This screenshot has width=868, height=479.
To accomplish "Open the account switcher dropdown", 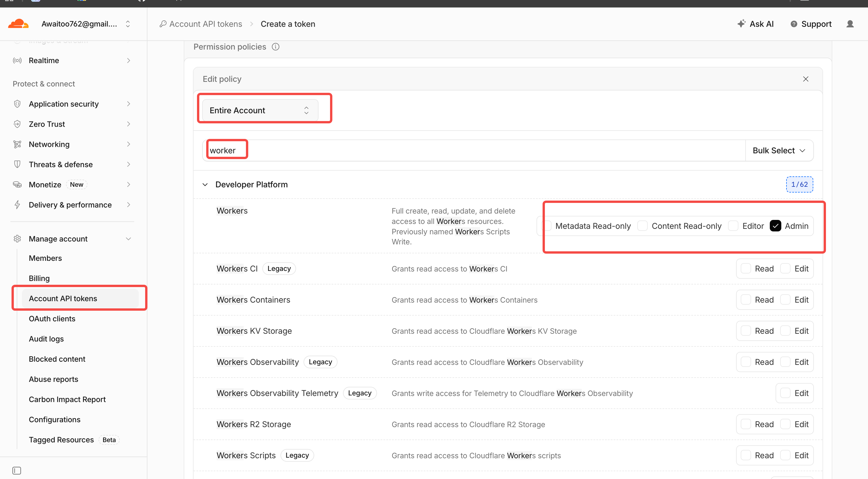I will click(128, 24).
